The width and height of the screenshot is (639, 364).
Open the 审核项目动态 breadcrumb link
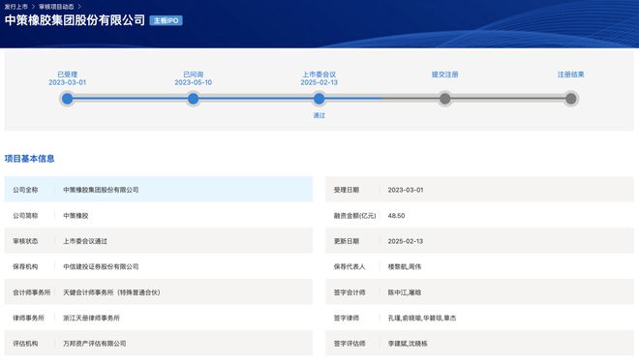click(56, 7)
